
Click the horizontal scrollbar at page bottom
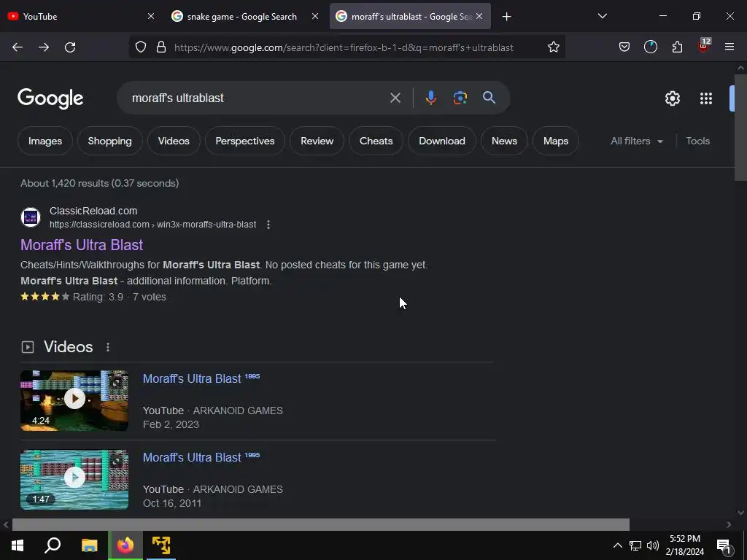coord(321,524)
